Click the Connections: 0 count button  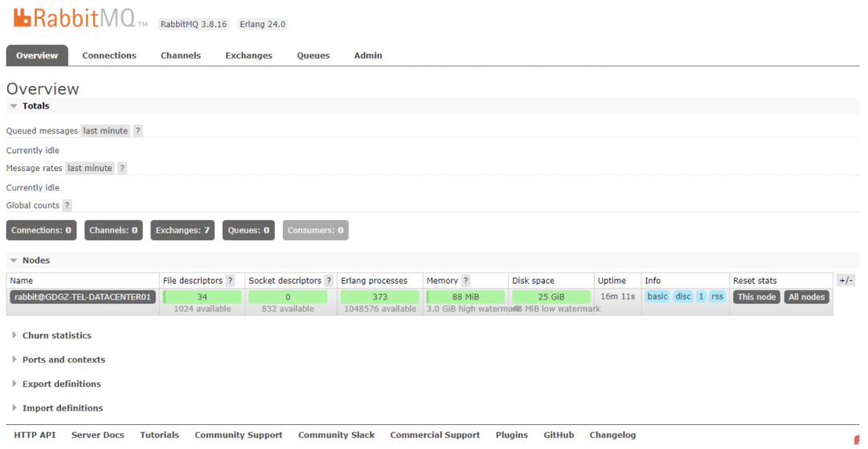click(x=42, y=230)
